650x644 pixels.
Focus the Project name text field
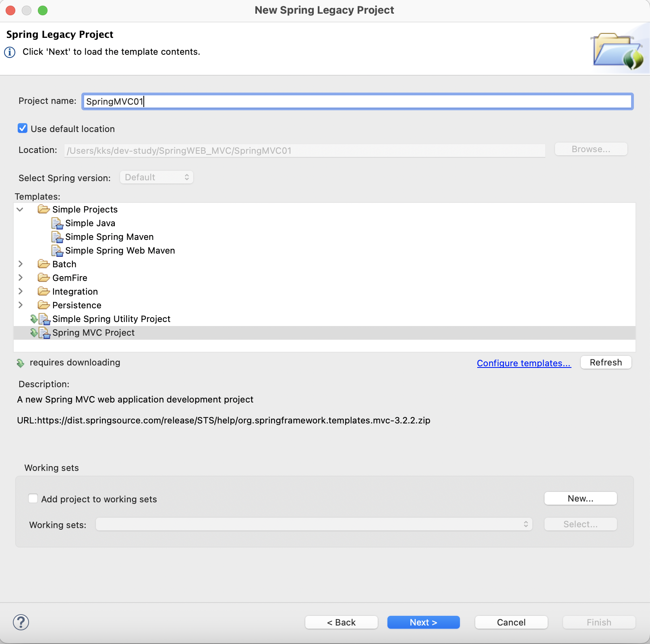357,101
